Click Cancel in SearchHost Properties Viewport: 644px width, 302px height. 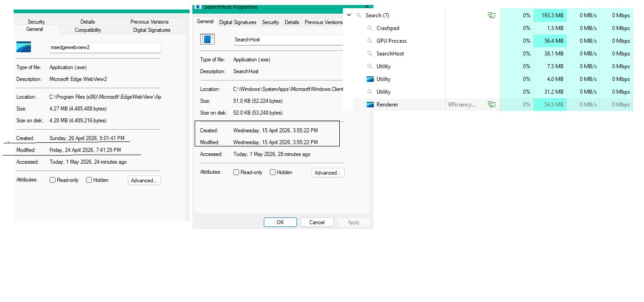(x=317, y=222)
